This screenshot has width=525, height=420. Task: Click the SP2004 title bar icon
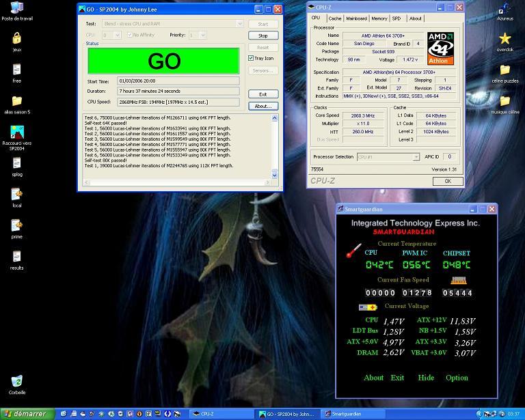click(82, 9)
